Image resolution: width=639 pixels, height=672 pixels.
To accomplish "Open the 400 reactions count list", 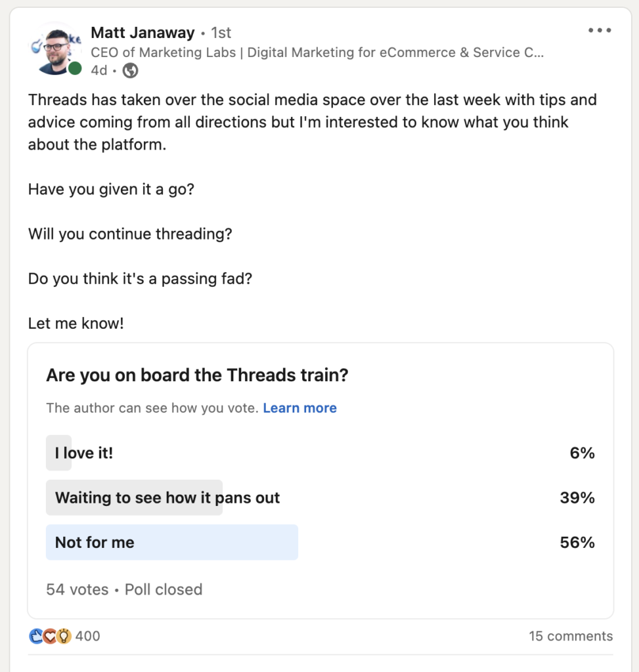I will [x=87, y=636].
